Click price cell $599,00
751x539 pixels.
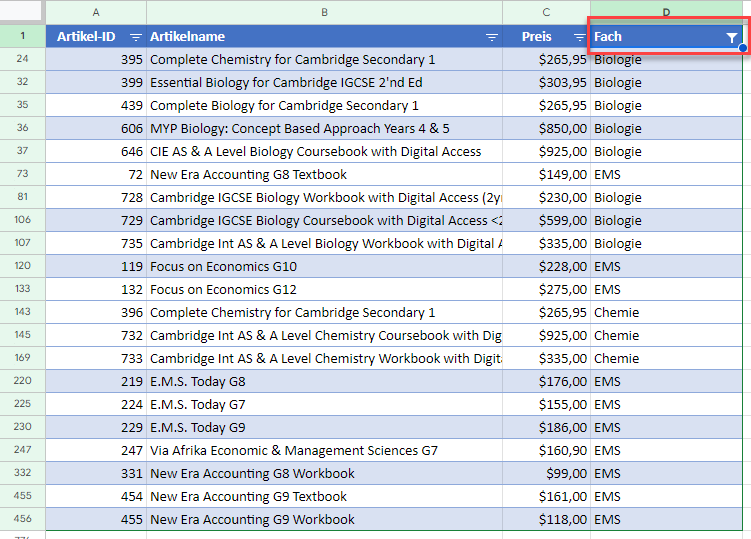546,220
